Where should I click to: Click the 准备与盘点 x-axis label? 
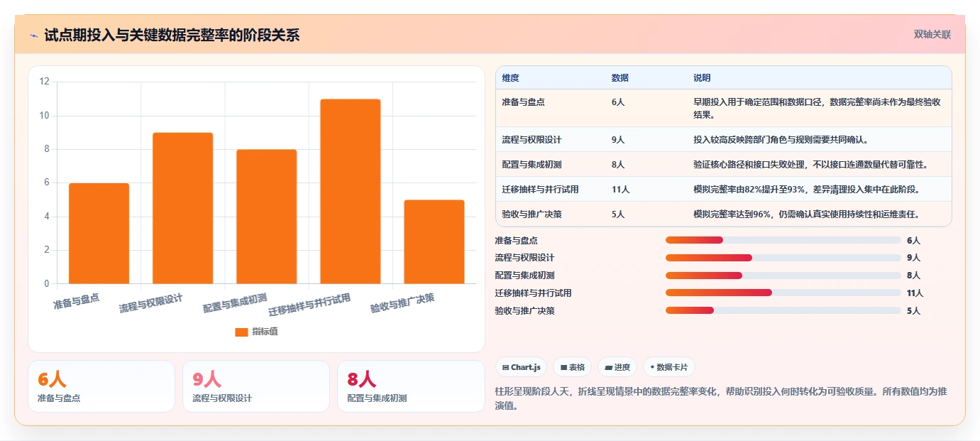point(77,302)
